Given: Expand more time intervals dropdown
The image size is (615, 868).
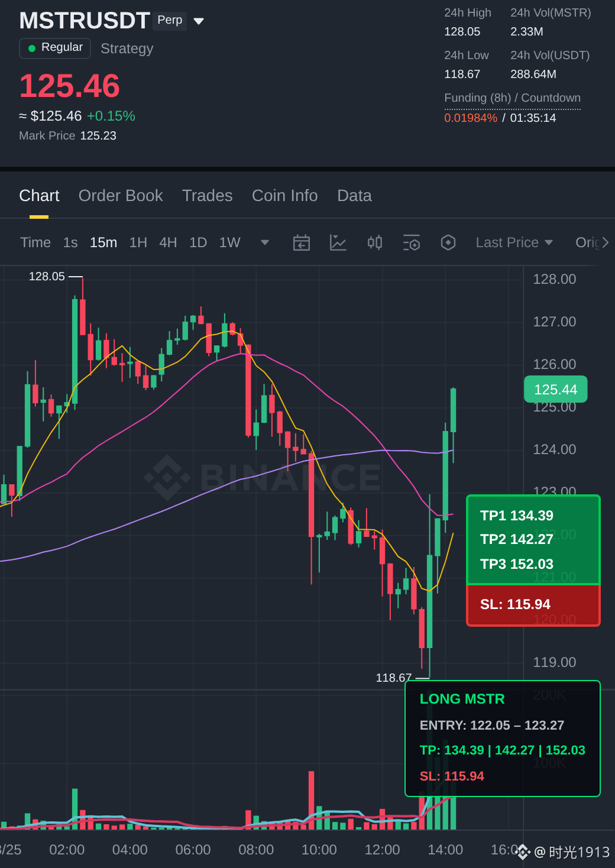Looking at the screenshot, I should coord(265,242).
